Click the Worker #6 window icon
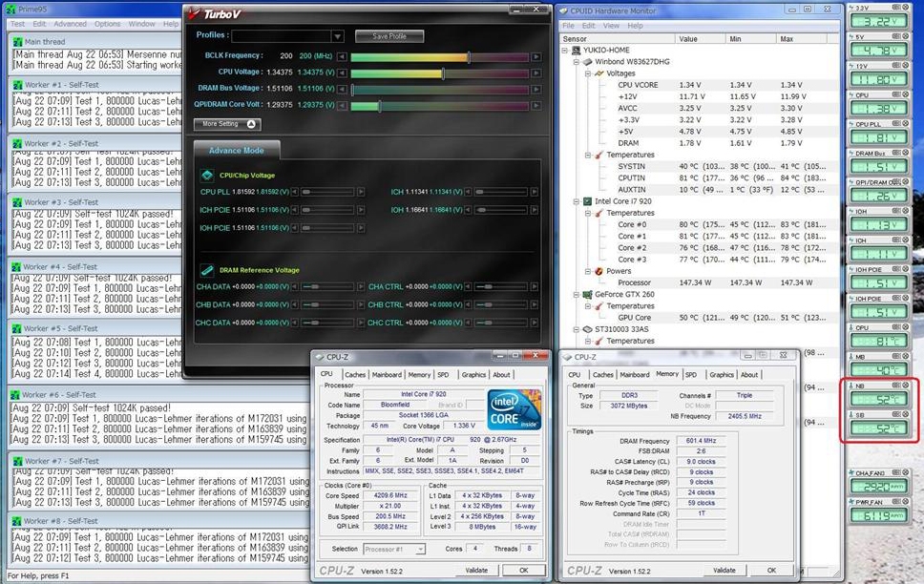The height and width of the screenshot is (584, 924). [16, 394]
